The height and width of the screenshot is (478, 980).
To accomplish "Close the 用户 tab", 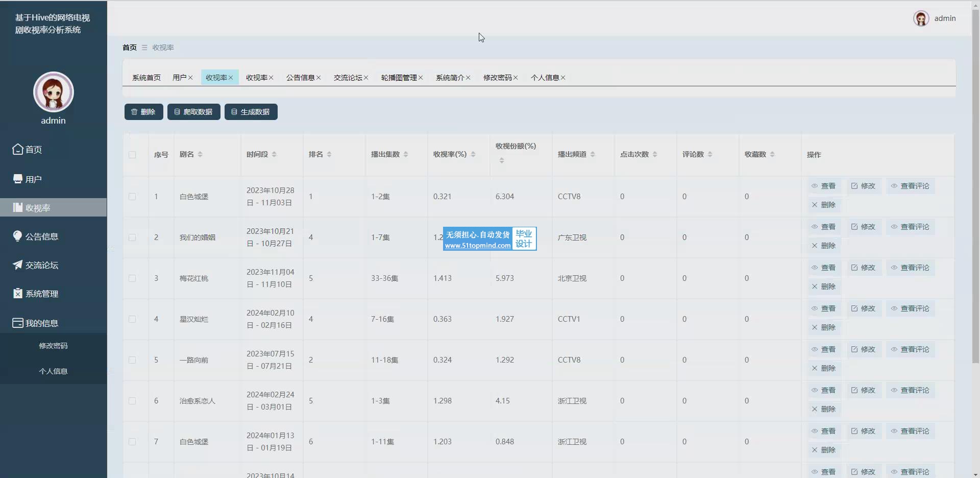I will pos(190,78).
